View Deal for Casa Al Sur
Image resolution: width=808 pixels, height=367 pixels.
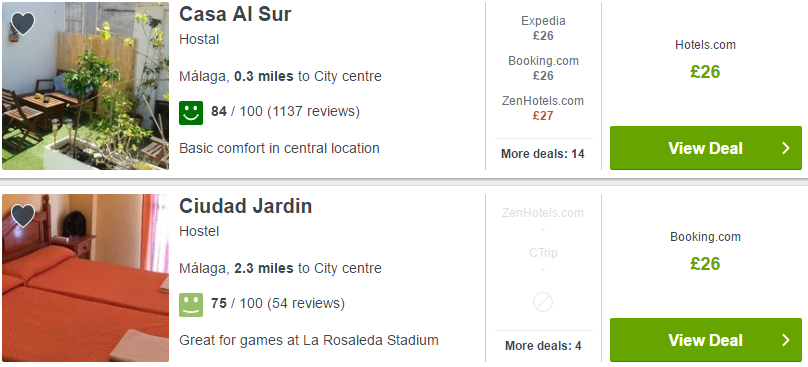pyautogui.click(x=705, y=148)
